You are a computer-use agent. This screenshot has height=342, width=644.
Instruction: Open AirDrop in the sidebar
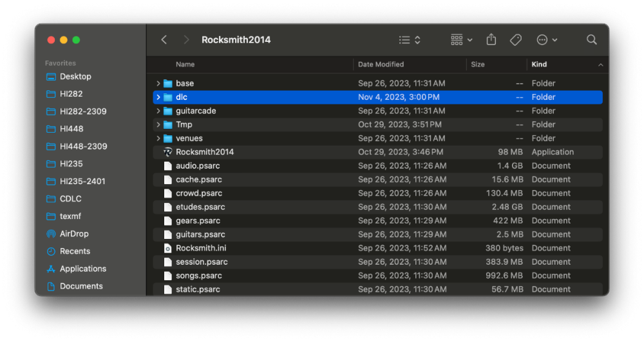[x=74, y=234]
